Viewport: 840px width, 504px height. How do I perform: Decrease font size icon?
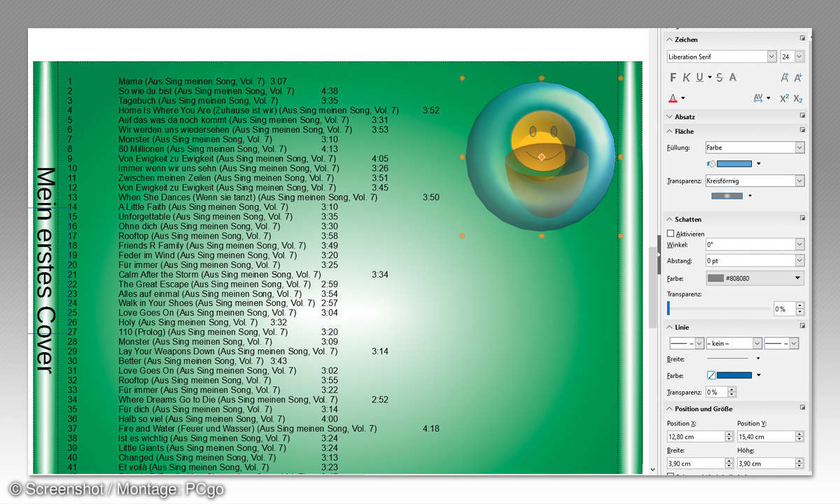point(798,77)
